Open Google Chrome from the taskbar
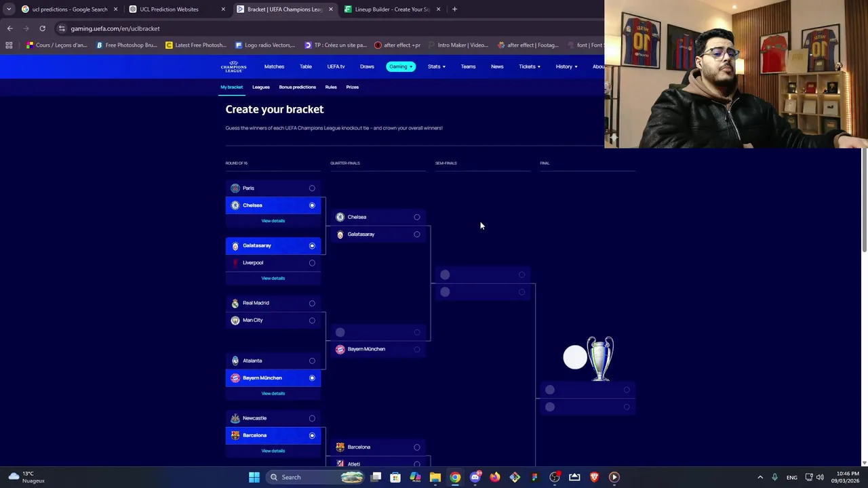The height and width of the screenshot is (488, 868). point(455,477)
